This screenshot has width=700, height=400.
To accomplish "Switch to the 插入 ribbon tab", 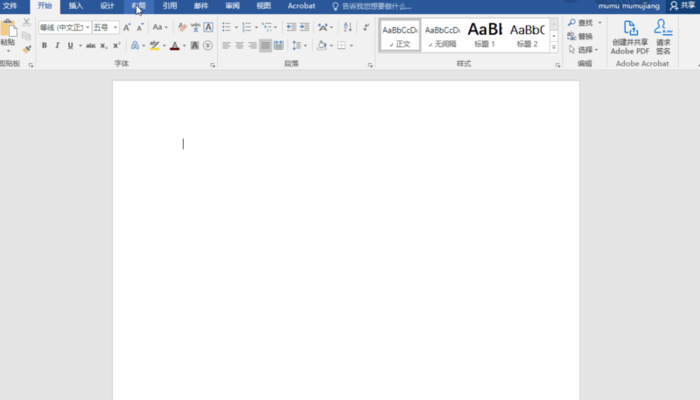I will click(x=76, y=6).
